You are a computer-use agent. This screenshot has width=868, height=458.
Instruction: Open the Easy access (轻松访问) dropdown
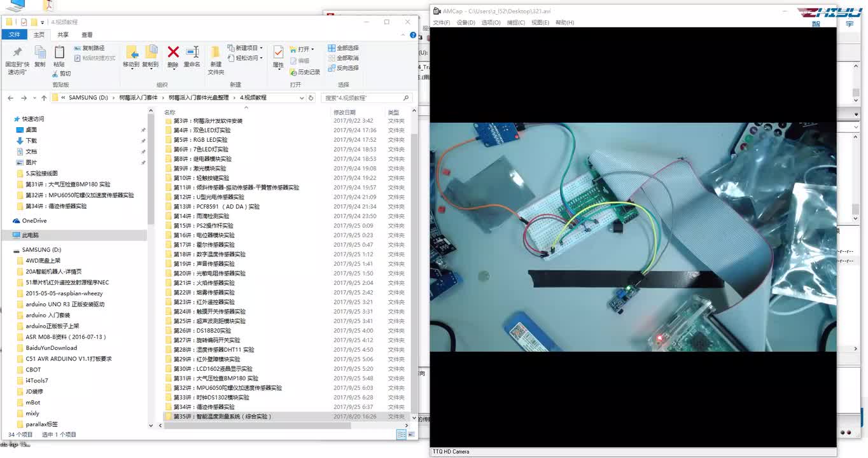click(x=245, y=58)
